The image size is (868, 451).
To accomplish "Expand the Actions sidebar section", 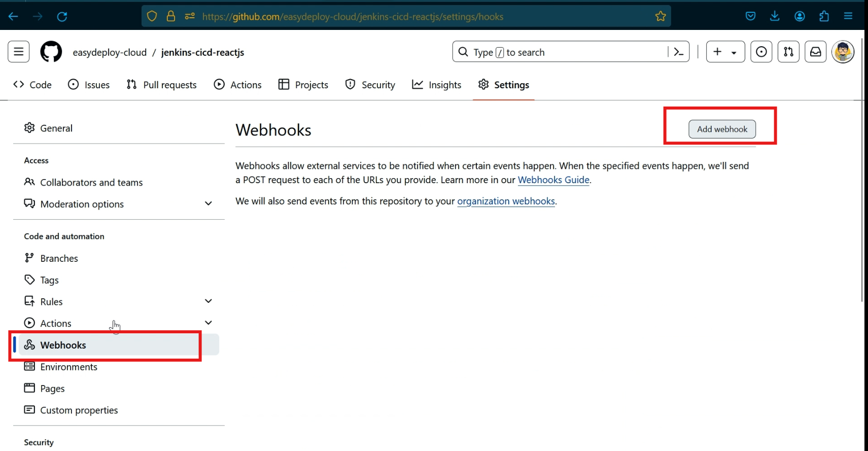I will tap(208, 323).
